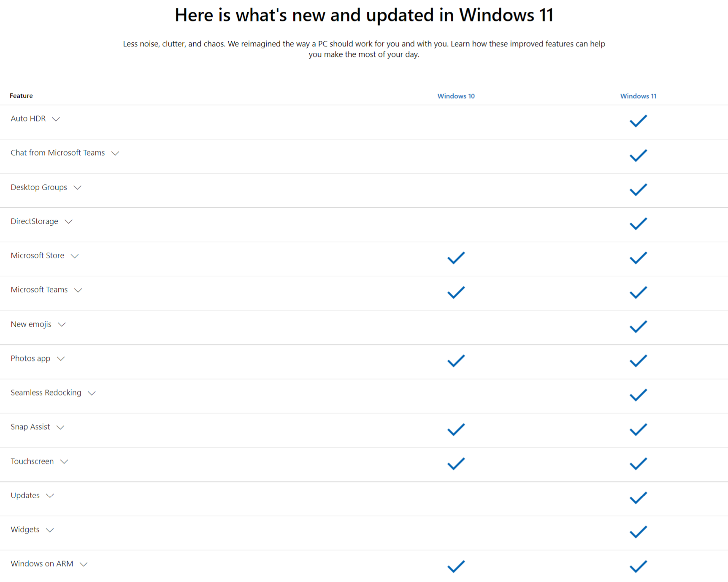Expand the DirectStorage feature description
This screenshot has height=582, width=728.
tap(68, 222)
